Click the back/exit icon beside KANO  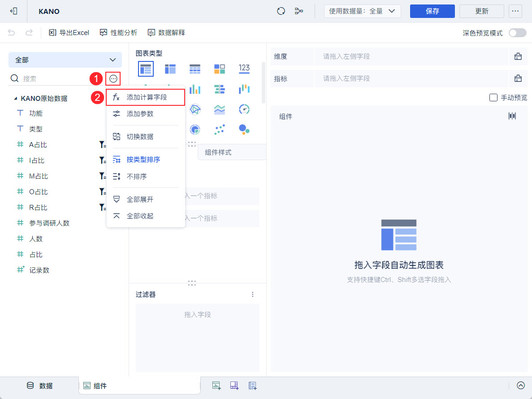point(13,11)
